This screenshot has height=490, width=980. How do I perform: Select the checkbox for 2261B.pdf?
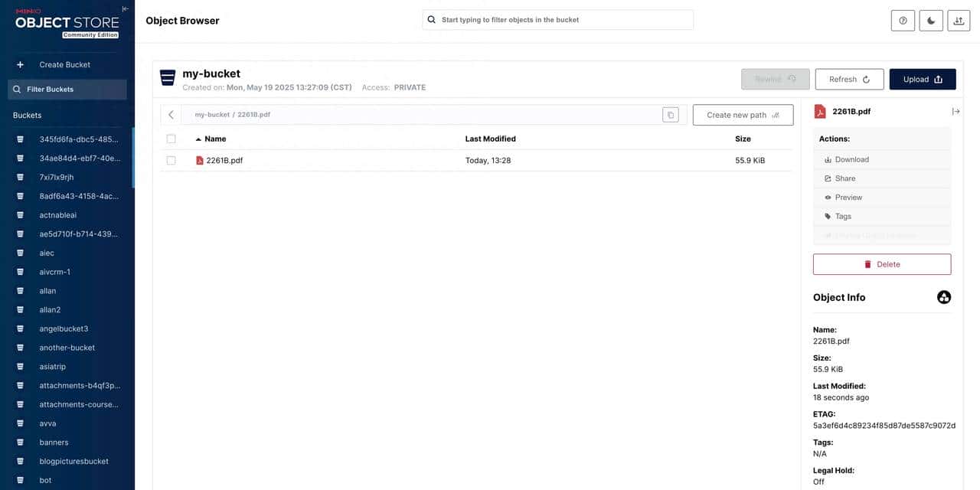(x=171, y=161)
